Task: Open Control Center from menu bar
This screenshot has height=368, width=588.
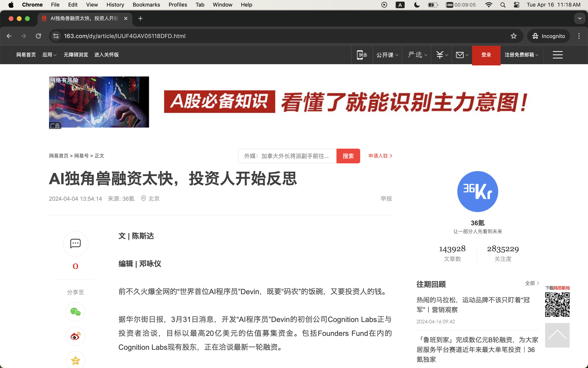Action: point(517,5)
